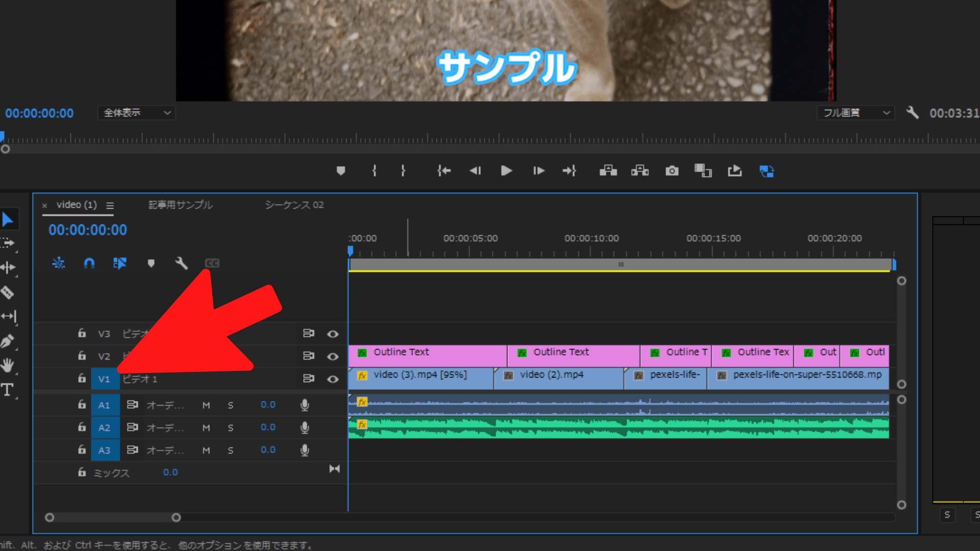The width and height of the screenshot is (980, 551).
Task: Toggle V3 track output eye icon
Action: (x=333, y=334)
